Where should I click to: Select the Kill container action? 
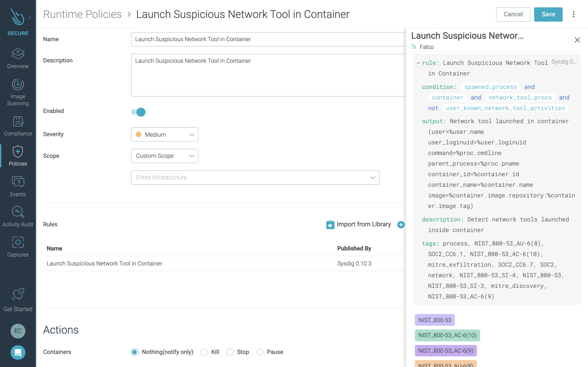[204, 352]
